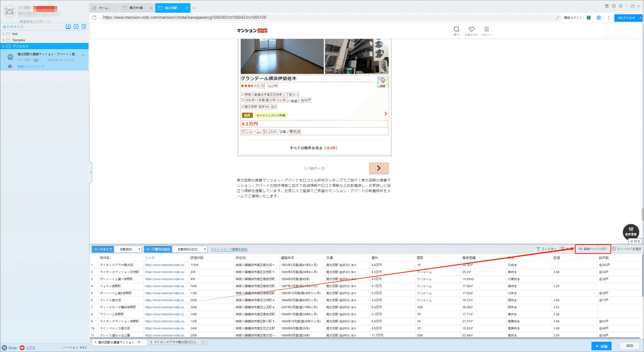The width and height of the screenshot is (644, 352).
Task: Click the import task icon in sidebar
Action: [68, 26]
